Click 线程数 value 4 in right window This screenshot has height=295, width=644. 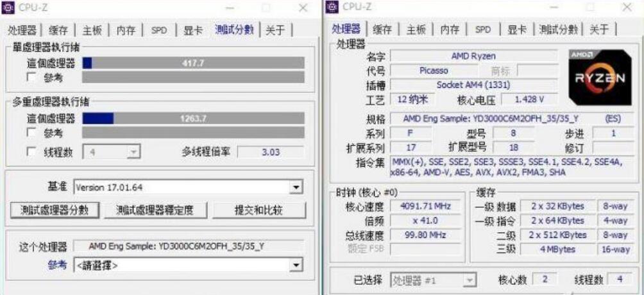(x=620, y=278)
